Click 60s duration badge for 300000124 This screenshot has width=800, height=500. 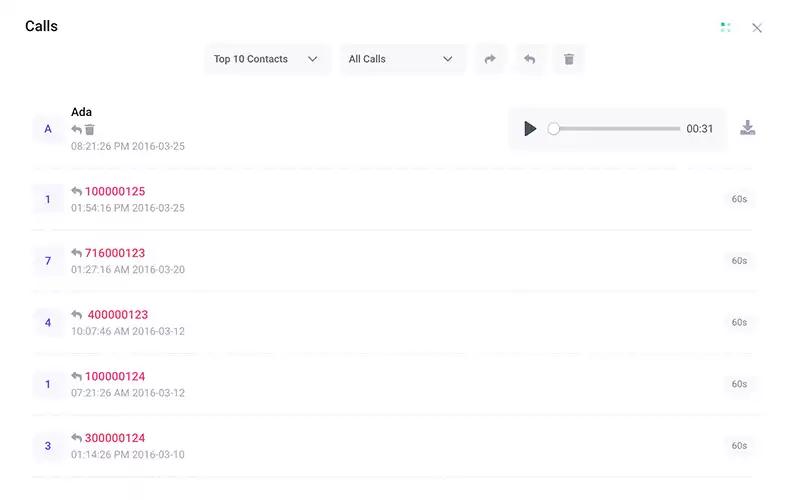(x=739, y=446)
